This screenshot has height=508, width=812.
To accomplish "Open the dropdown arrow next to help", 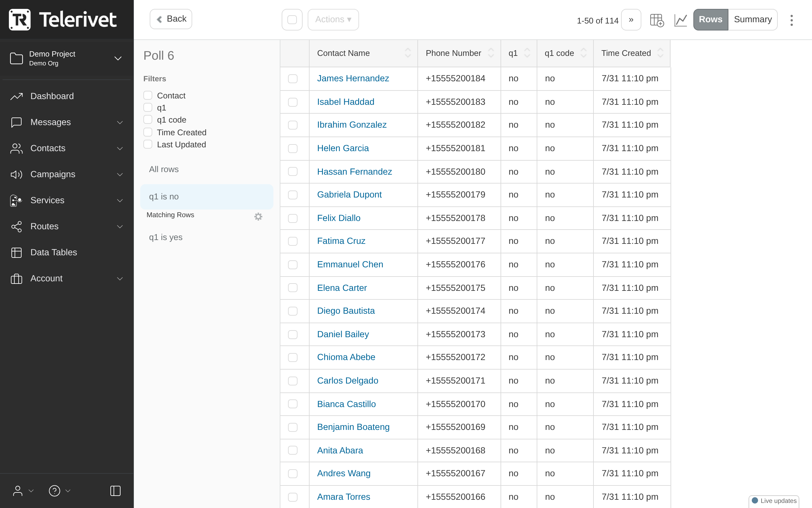I will click(x=68, y=491).
